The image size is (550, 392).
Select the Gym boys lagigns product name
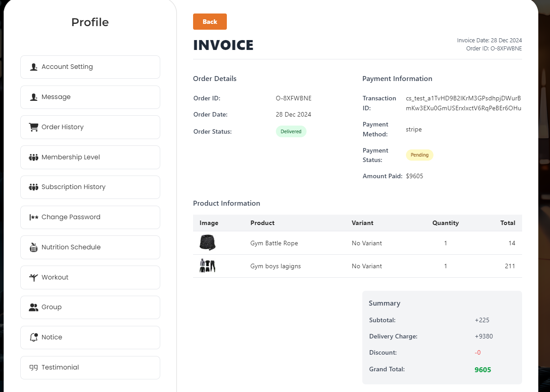coord(275,266)
